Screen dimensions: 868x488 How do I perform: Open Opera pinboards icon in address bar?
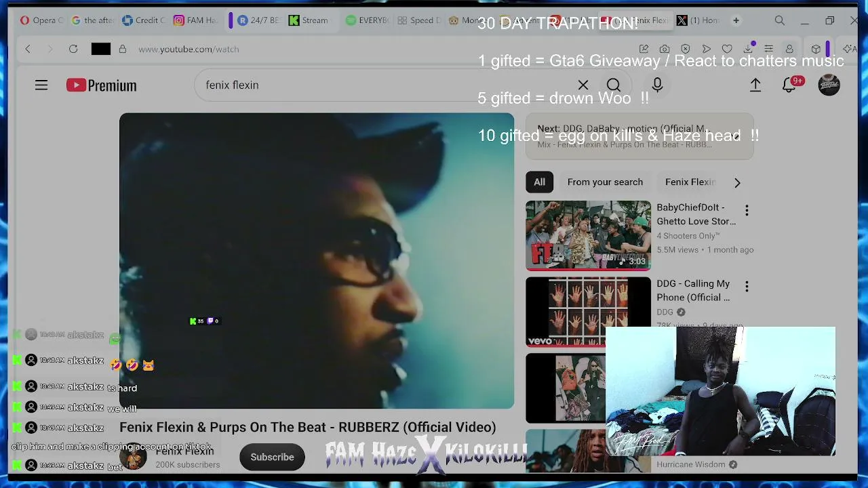coord(644,49)
